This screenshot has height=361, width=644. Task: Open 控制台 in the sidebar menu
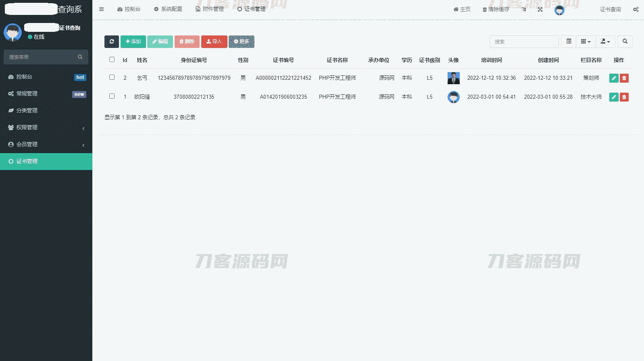(46, 77)
